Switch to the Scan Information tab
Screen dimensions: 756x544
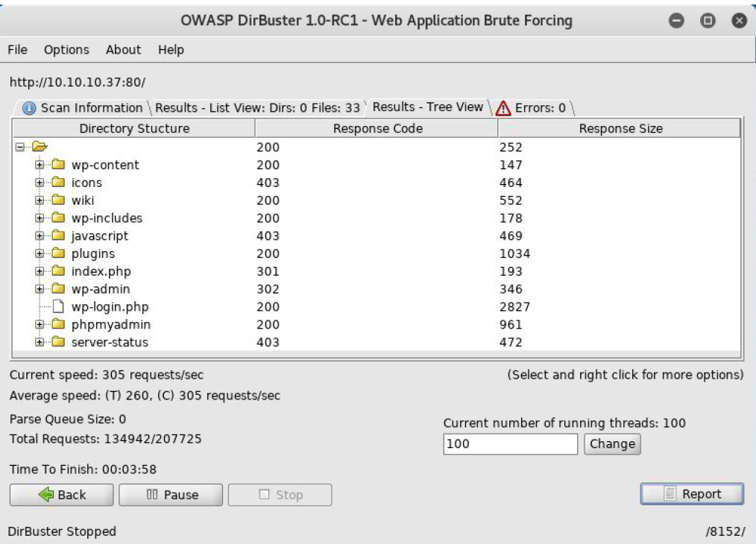coord(84,108)
